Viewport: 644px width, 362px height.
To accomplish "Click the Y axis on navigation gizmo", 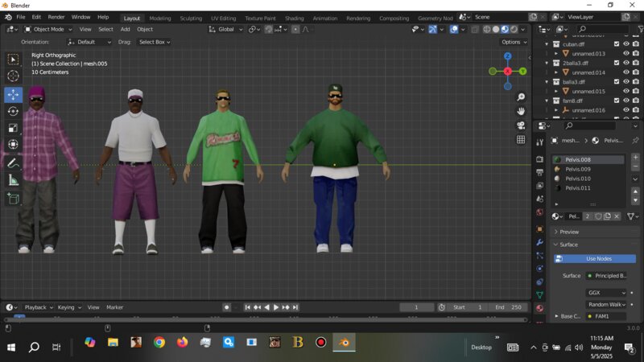I will pos(522,71).
